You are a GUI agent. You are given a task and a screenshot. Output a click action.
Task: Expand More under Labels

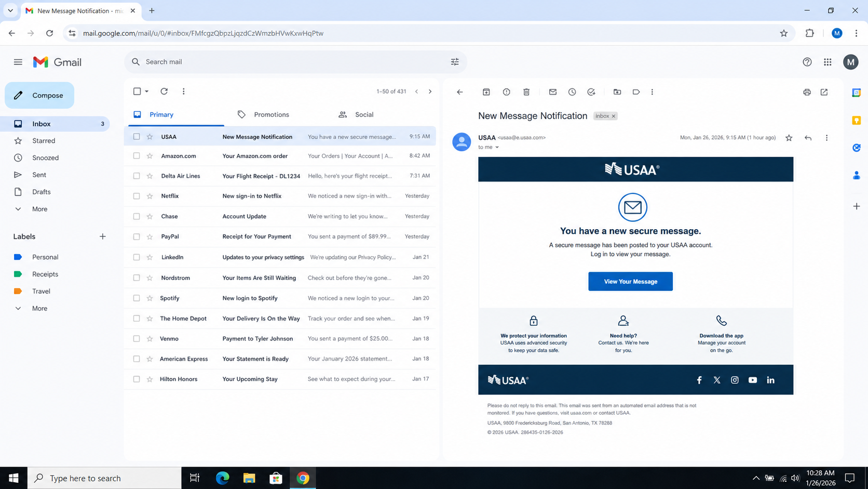tap(39, 308)
